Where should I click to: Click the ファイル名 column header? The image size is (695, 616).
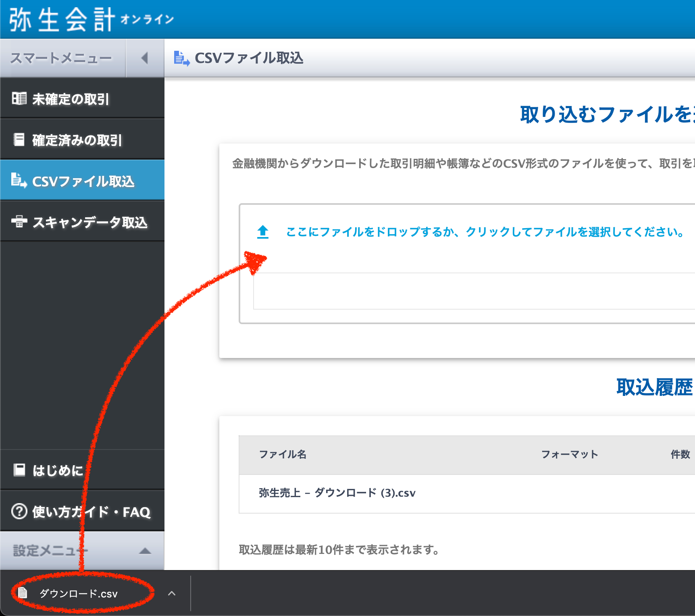pyautogui.click(x=283, y=454)
